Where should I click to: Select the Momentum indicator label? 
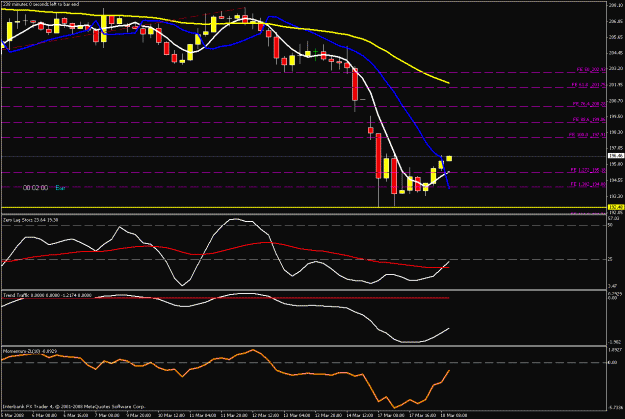pos(30,351)
